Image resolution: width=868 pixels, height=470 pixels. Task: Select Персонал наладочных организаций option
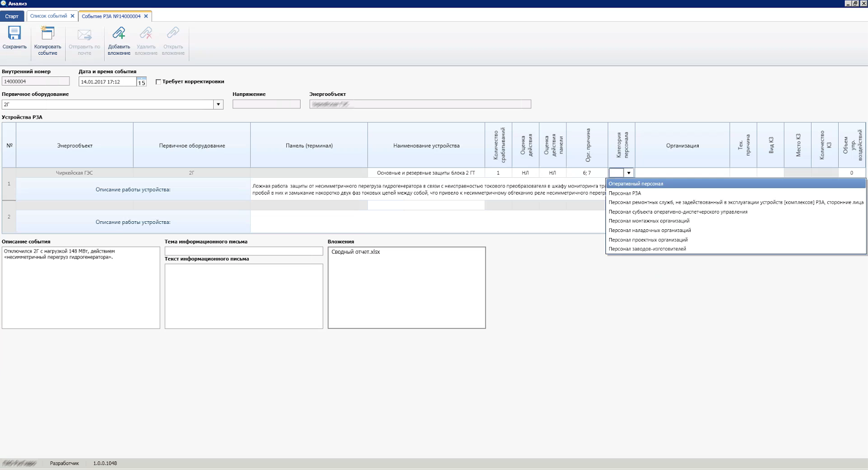click(736, 230)
